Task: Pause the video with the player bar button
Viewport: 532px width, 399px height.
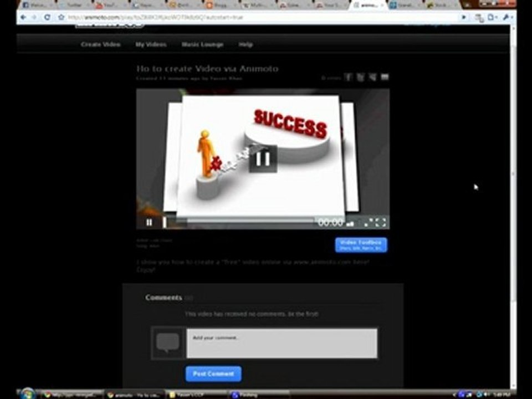Action: (149, 223)
